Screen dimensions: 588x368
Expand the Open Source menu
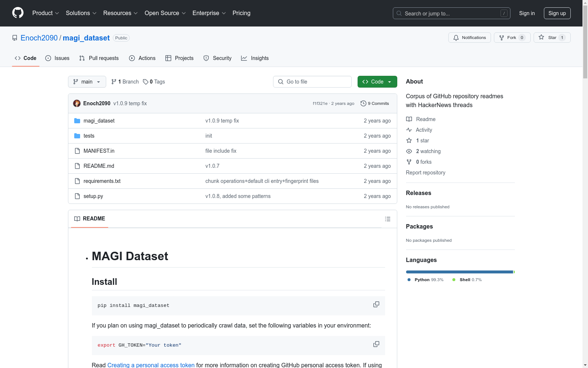click(165, 13)
